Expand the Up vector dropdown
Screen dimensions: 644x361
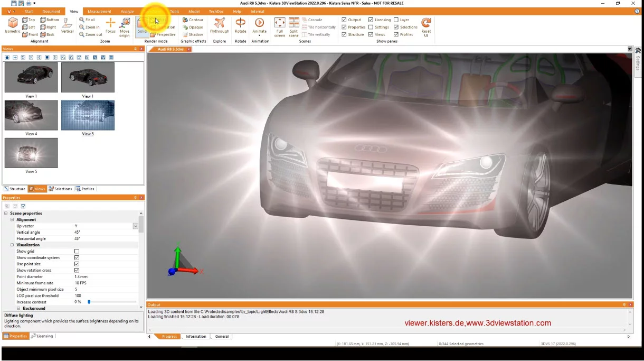[136, 226]
